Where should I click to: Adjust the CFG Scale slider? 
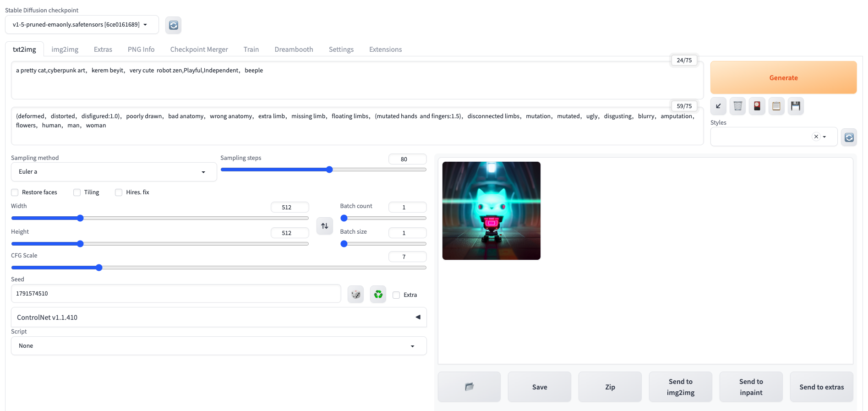[x=218, y=268]
